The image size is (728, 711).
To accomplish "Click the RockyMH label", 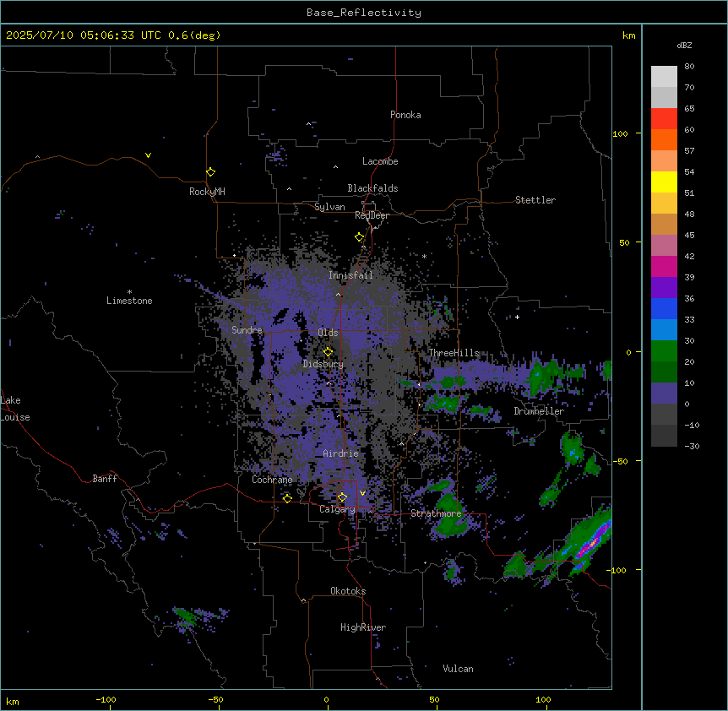I will click(x=207, y=192).
